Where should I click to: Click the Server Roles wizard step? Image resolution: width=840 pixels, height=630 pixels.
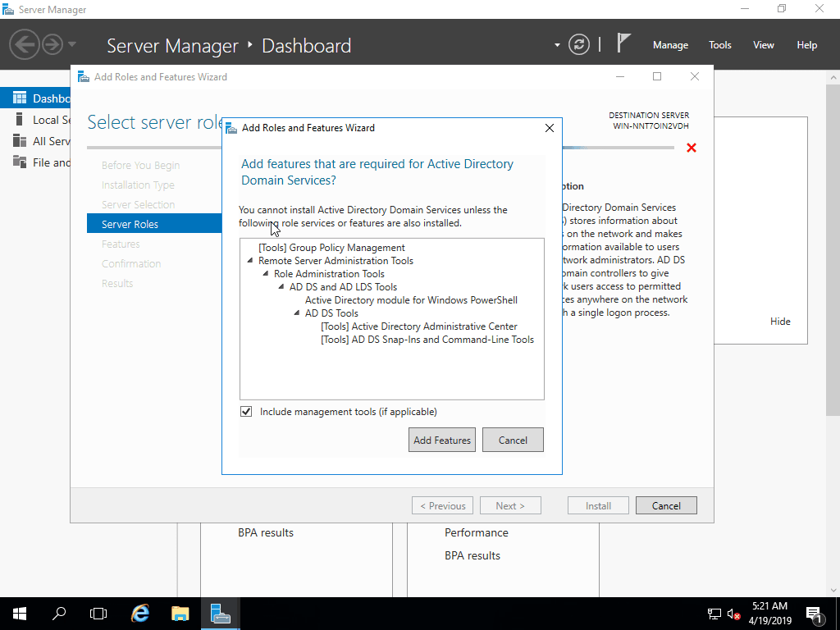(x=154, y=224)
